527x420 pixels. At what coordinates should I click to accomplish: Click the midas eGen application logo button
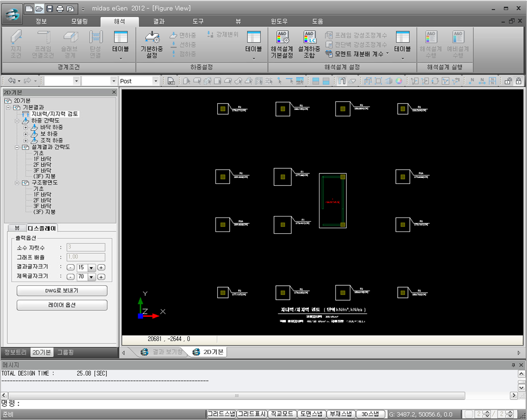[x=12, y=14]
